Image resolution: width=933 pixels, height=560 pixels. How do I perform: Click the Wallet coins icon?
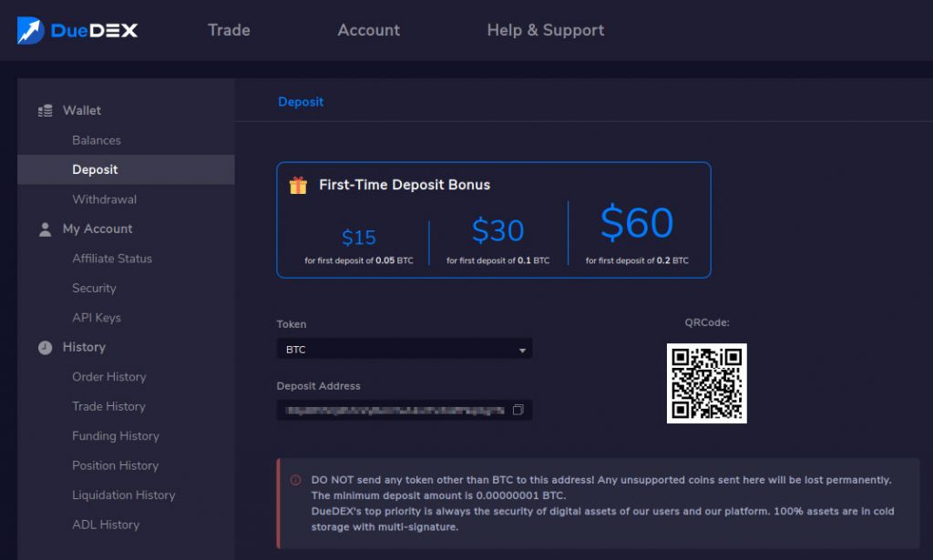click(x=46, y=110)
